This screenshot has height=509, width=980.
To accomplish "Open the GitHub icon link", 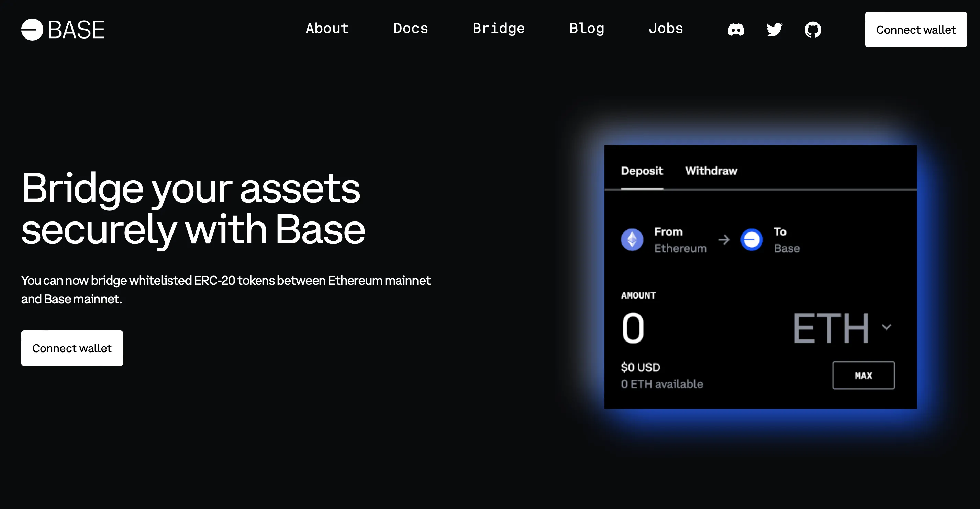I will pyautogui.click(x=813, y=29).
